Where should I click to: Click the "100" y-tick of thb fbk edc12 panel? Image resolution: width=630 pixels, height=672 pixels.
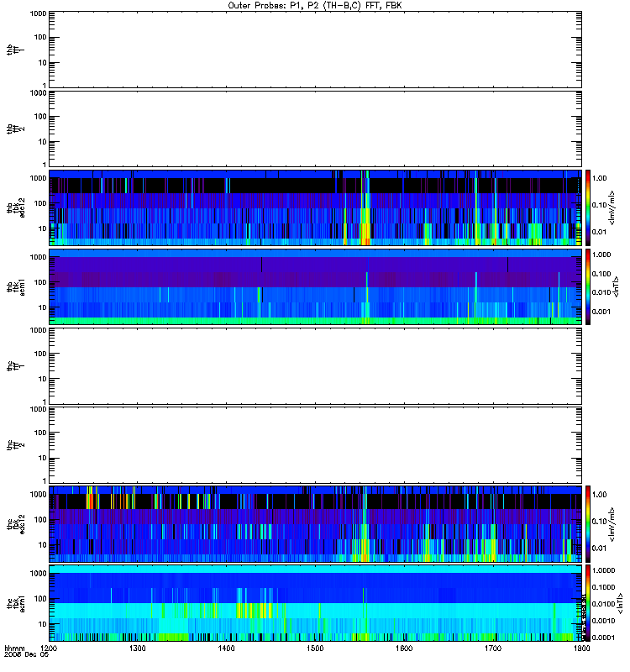click(40, 203)
